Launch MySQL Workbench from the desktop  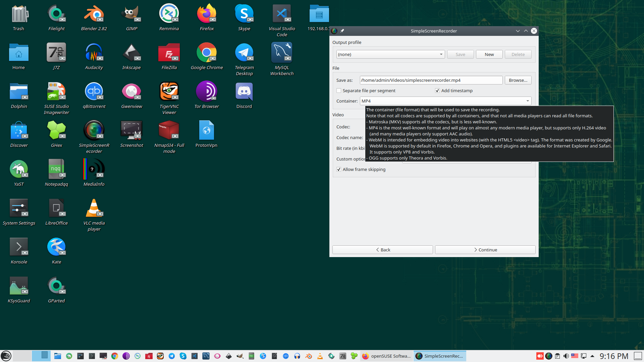pos(282,53)
